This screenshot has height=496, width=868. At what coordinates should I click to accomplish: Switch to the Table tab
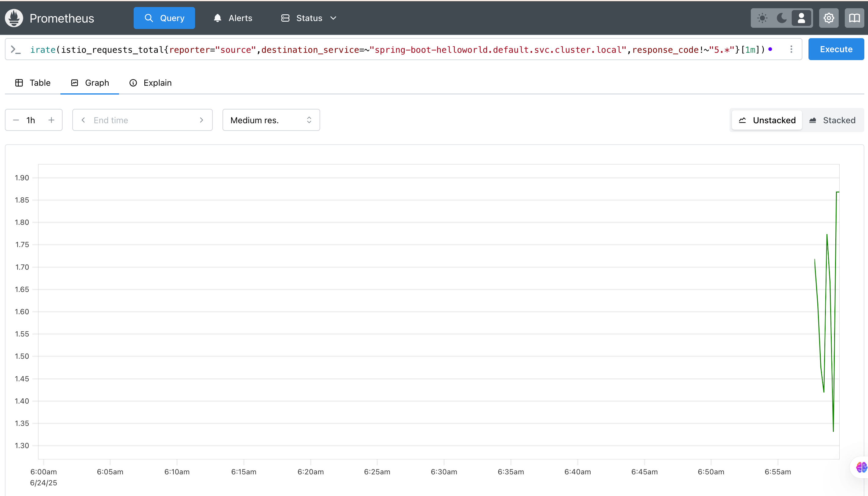click(33, 83)
